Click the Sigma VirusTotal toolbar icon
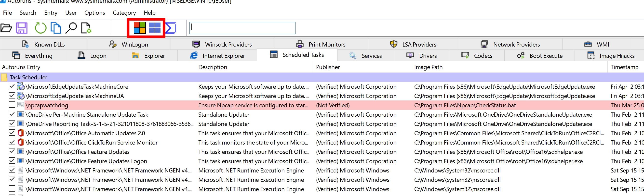This screenshot has width=644, height=196. click(x=171, y=28)
